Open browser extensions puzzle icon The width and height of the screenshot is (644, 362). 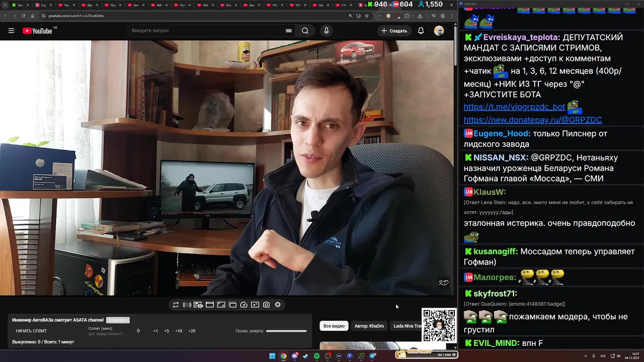[407, 16]
